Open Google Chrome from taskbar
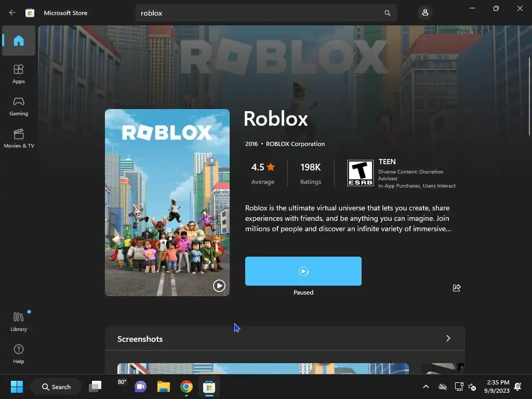 pos(187,387)
